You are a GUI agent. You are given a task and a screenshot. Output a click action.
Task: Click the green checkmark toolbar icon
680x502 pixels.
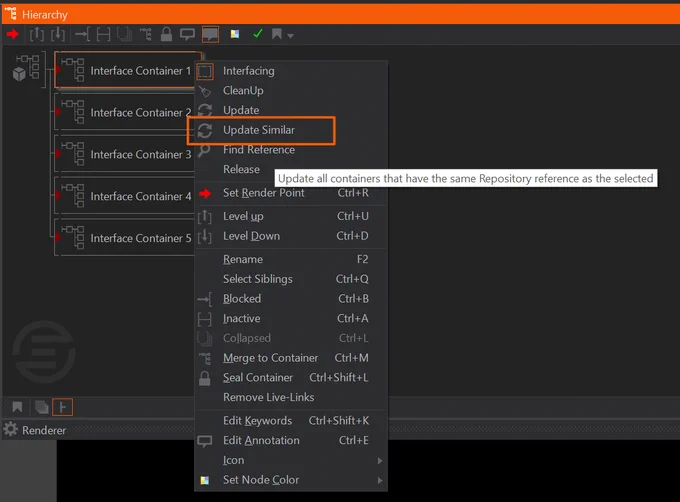click(x=258, y=34)
